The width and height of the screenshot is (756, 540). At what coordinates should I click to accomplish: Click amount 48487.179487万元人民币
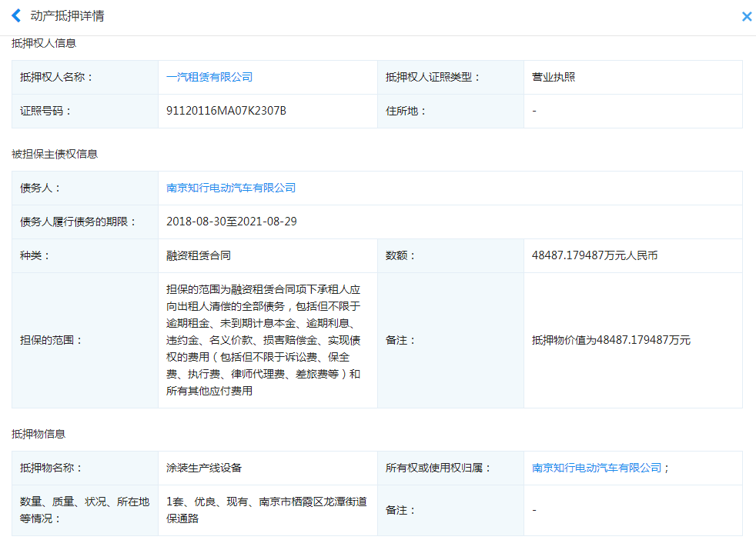(x=594, y=255)
